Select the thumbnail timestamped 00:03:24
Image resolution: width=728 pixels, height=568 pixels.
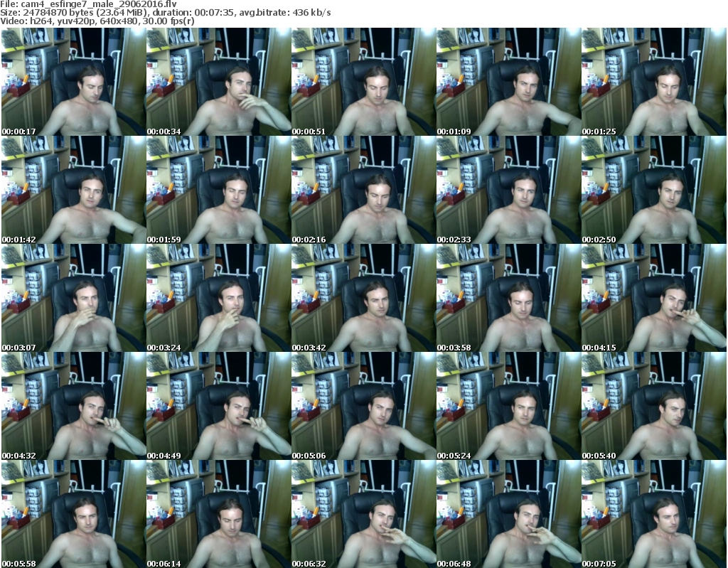click(219, 298)
